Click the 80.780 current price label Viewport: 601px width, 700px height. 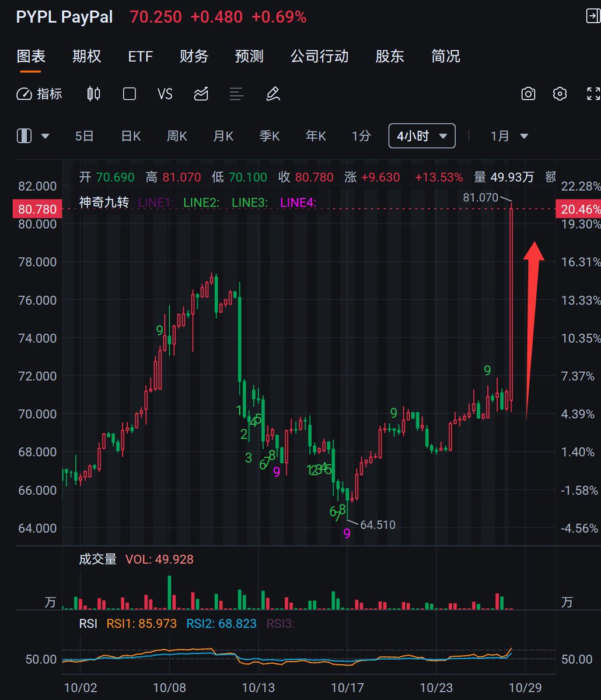click(37, 209)
